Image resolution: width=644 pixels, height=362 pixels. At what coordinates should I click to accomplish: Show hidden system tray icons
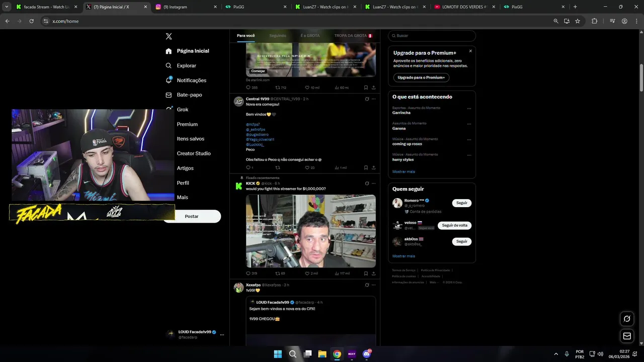click(556, 354)
